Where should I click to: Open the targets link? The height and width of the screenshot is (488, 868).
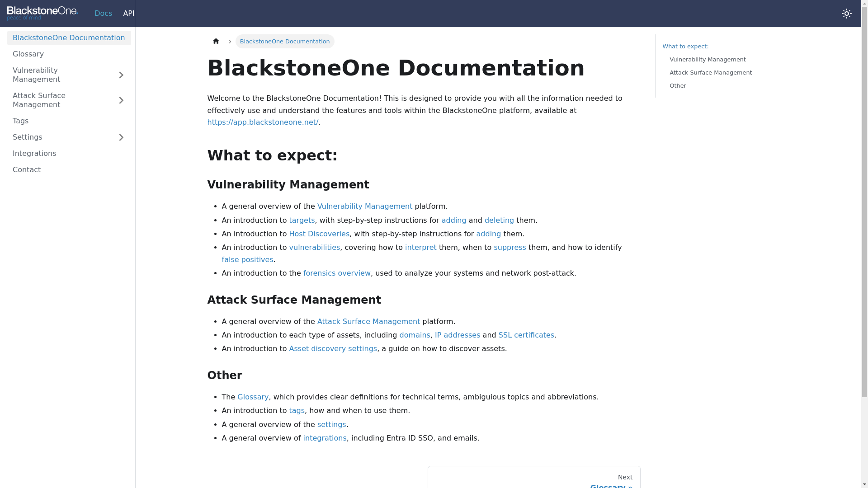click(302, 221)
